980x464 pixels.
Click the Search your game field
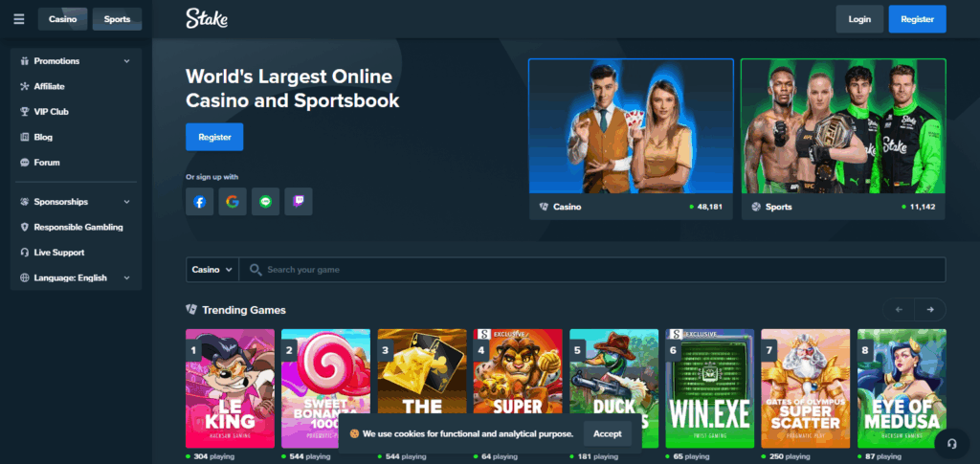click(591, 270)
